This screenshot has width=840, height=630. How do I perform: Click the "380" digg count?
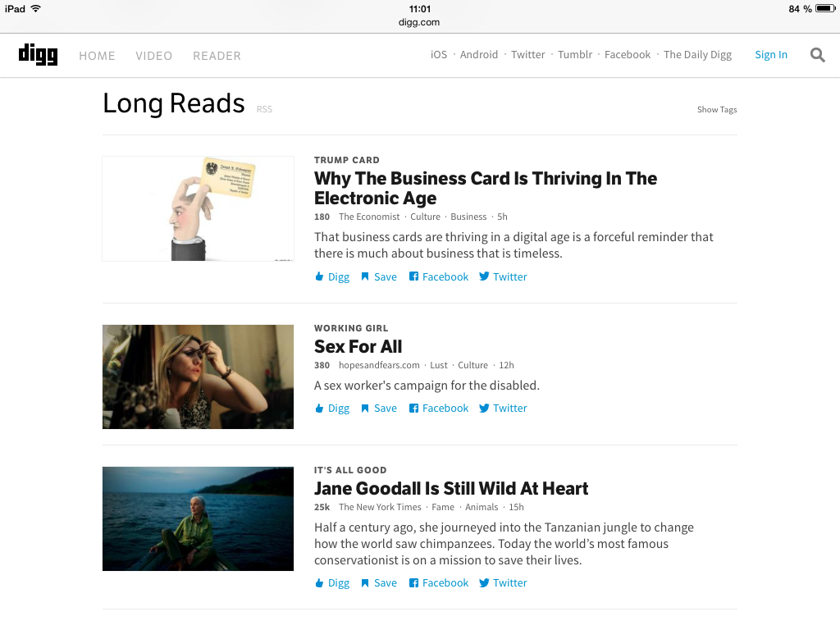pos(322,365)
